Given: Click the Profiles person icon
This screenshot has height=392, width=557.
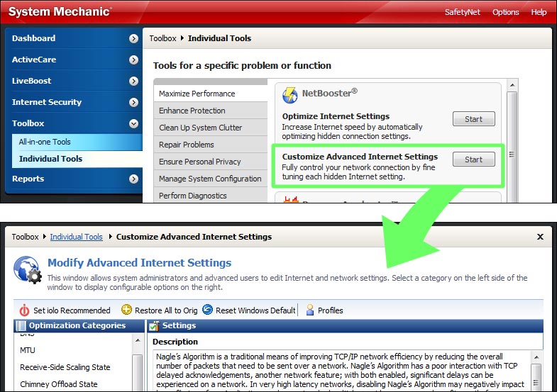Looking at the screenshot, I should (x=310, y=310).
